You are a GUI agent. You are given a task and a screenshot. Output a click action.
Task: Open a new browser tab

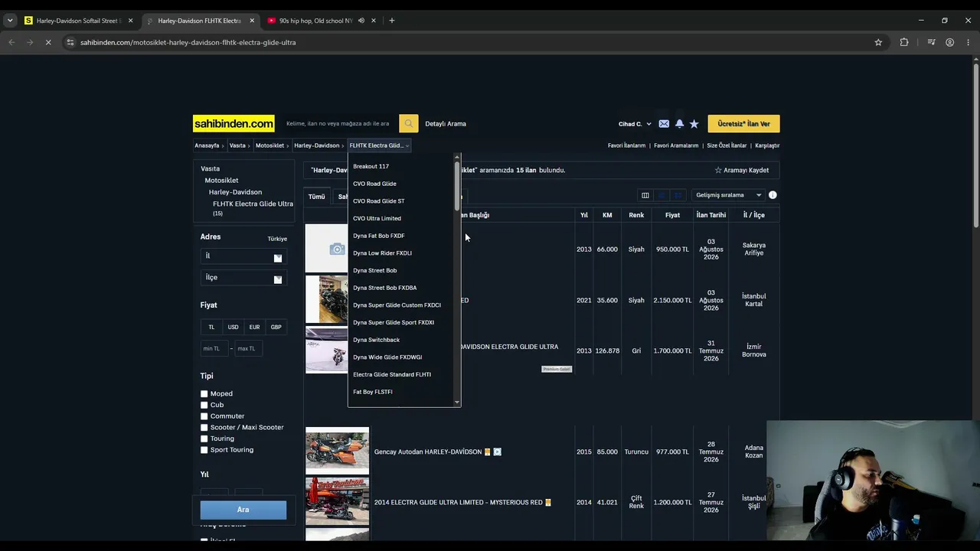(392, 21)
